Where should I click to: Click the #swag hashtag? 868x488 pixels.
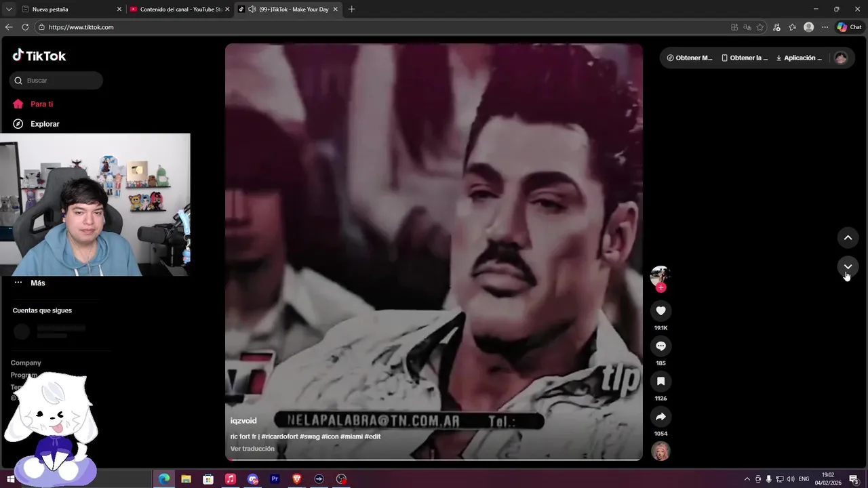309,436
